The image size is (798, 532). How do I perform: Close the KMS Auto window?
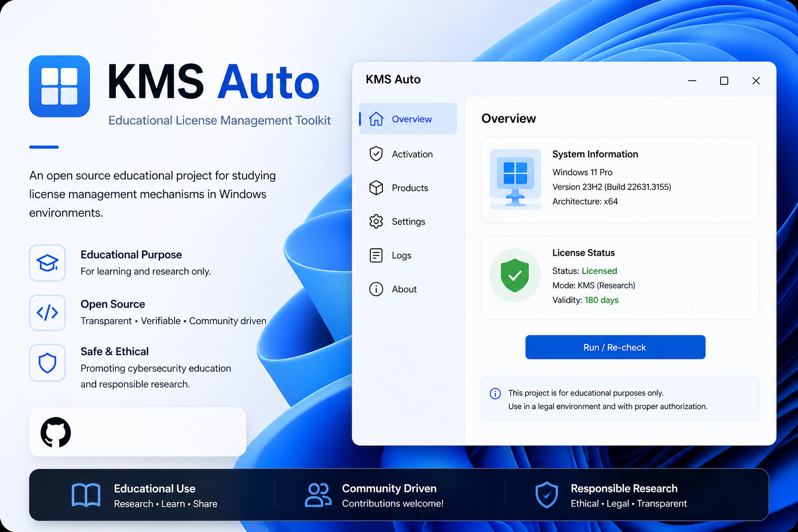tap(756, 81)
